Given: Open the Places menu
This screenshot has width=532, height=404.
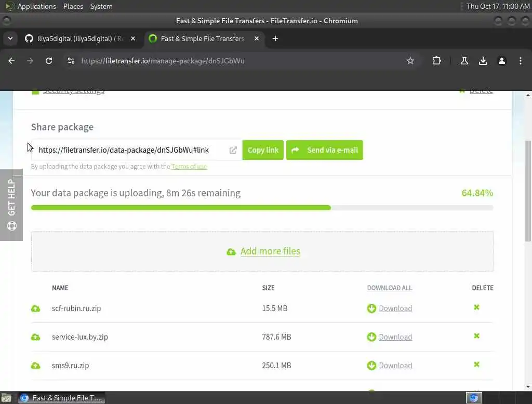Looking at the screenshot, I should pos(73,6).
